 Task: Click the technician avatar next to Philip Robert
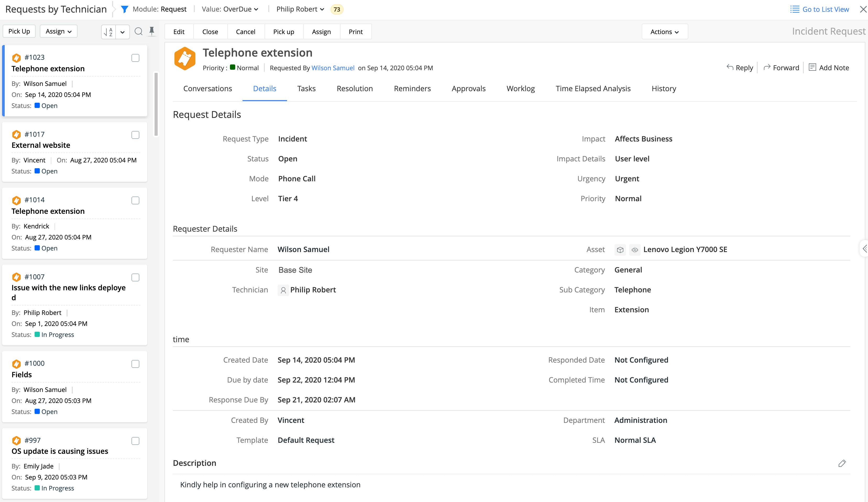coord(283,290)
